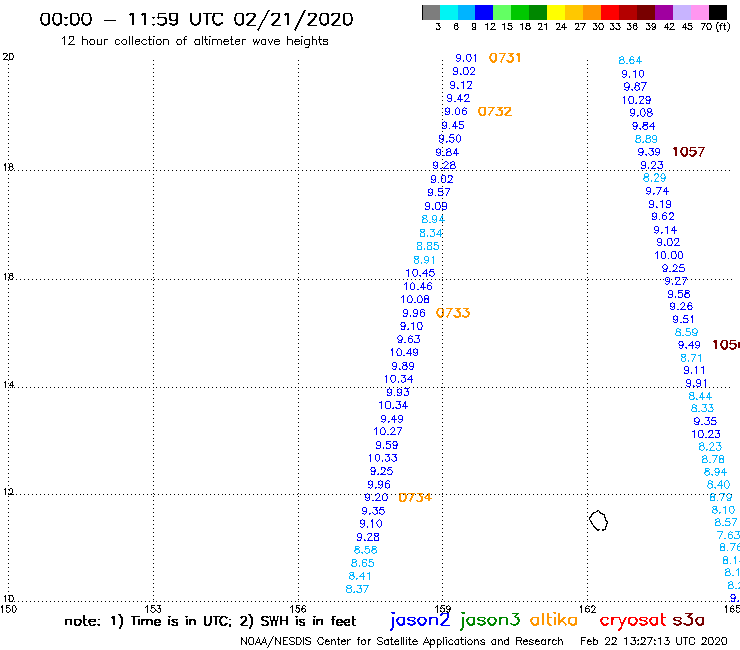This screenshot has width=740, height=650.
Task: Select the wave height value 10.46
Action: click(x=418, y=287)
